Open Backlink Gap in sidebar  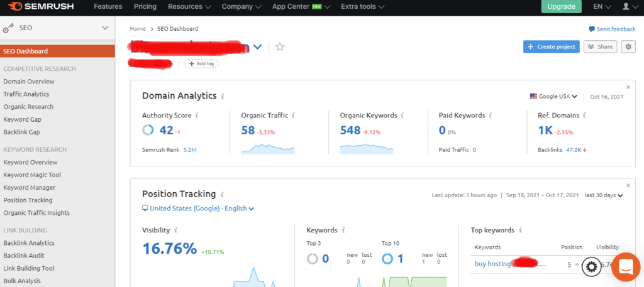pos(21,132)
